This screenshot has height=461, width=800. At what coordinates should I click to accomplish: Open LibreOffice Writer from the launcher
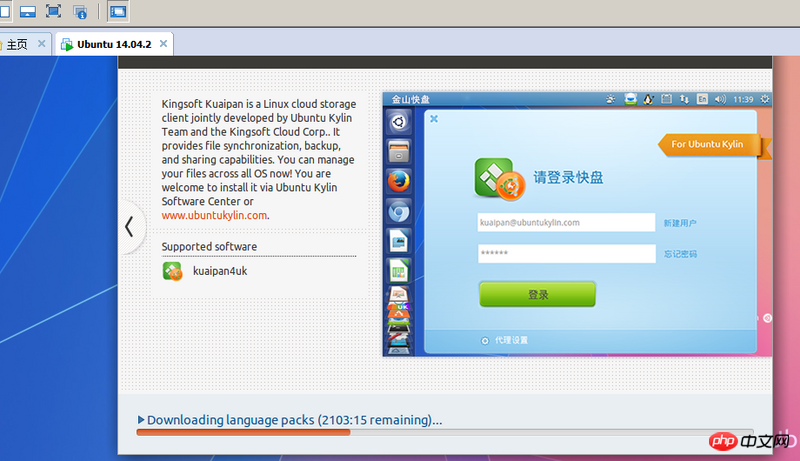[x=398, y=241]
